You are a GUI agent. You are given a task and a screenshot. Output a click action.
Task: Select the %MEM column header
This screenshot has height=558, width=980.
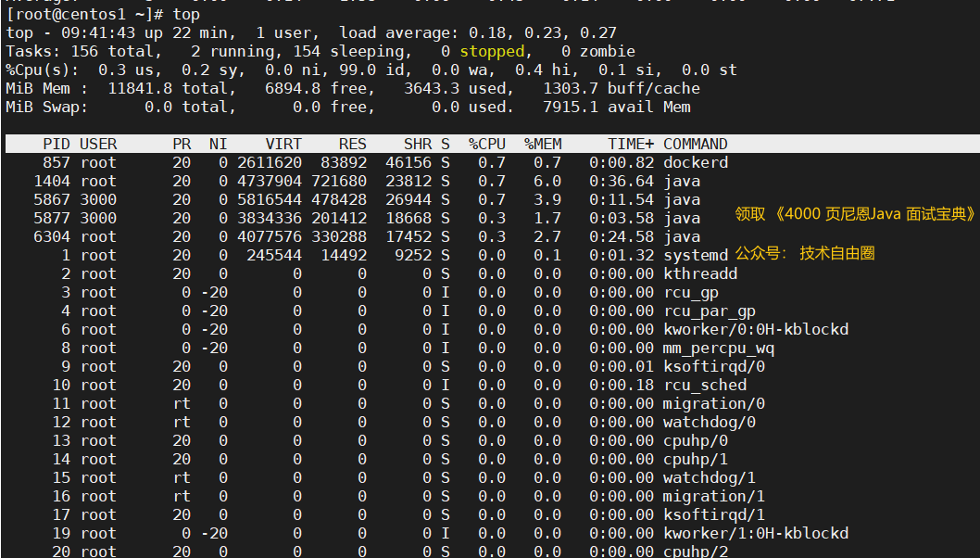543,144
